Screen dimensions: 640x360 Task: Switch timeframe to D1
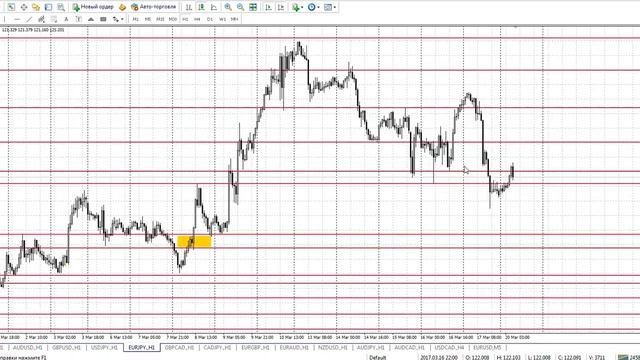[x=210, y=19]
